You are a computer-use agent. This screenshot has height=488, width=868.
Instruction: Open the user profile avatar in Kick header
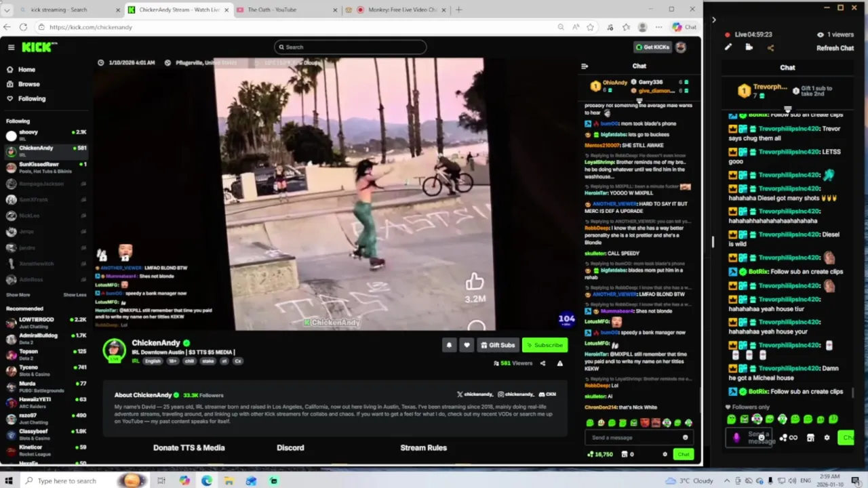pos(681,47)
